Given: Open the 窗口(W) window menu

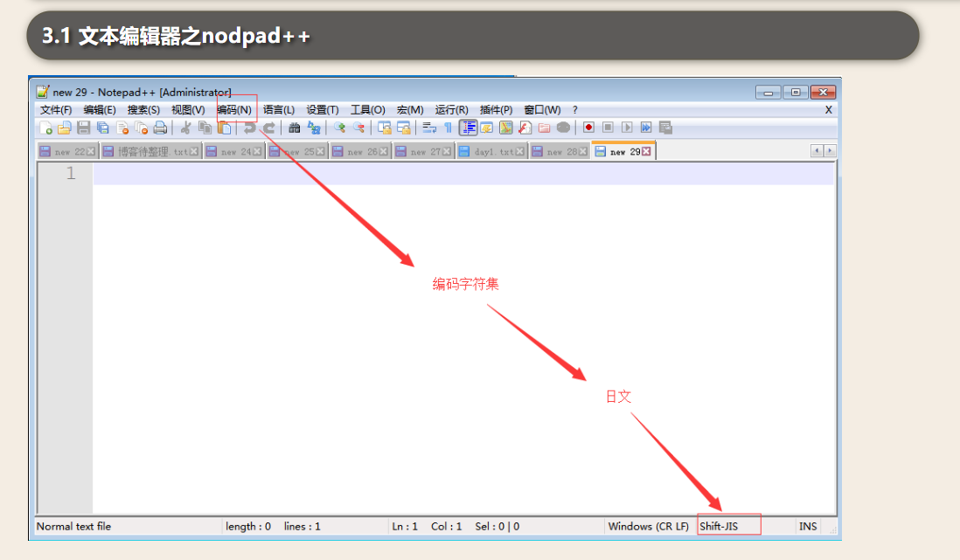Looking at the screenshot, I should (542, 109).
